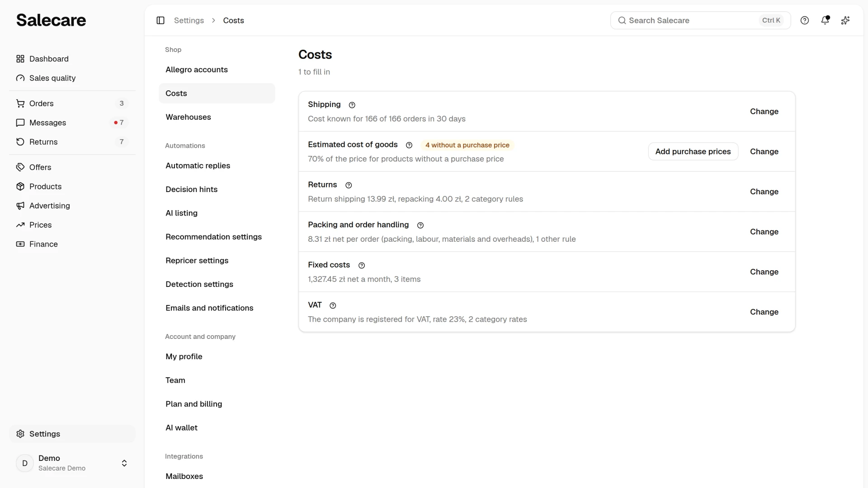Open Plan and billing page

click(x=217, y=404)
